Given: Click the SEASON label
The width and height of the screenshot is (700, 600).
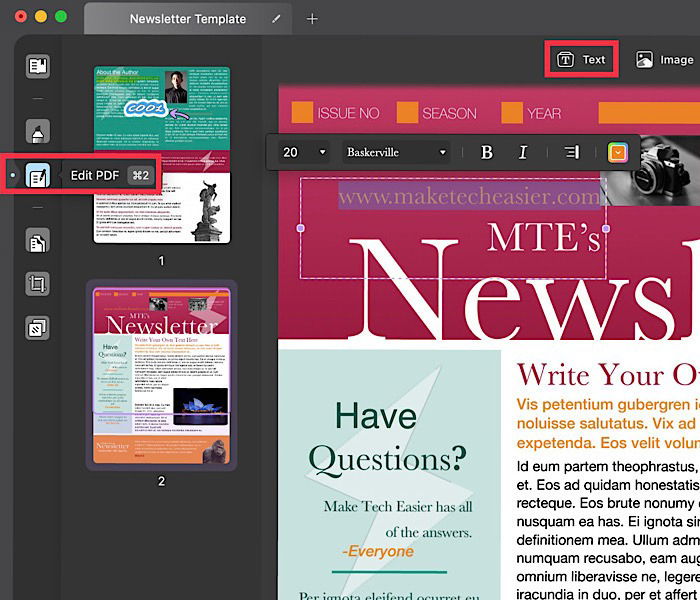Looking at the screenshot, I should tap(450, 113).
